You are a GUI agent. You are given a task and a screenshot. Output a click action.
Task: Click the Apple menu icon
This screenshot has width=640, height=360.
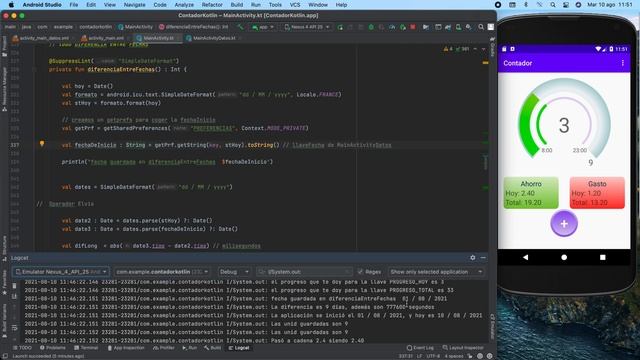[x=11, y=5]
